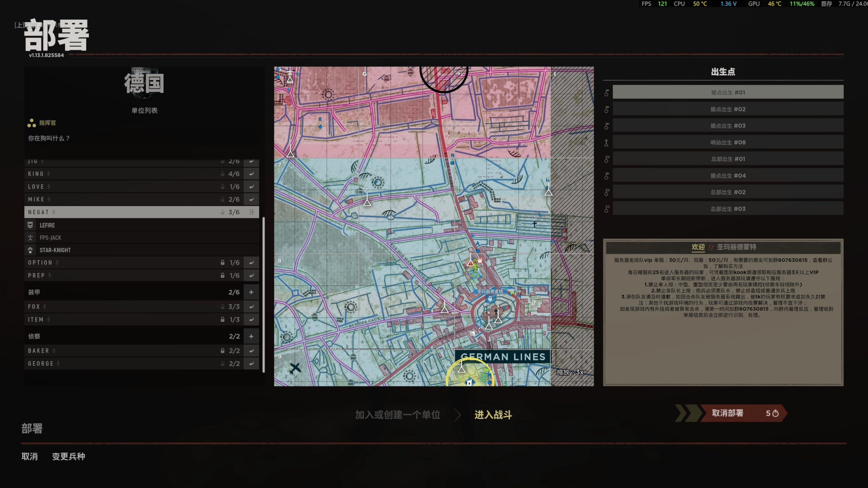Click the 指挥官 commander icon

(x=32, y=123)
